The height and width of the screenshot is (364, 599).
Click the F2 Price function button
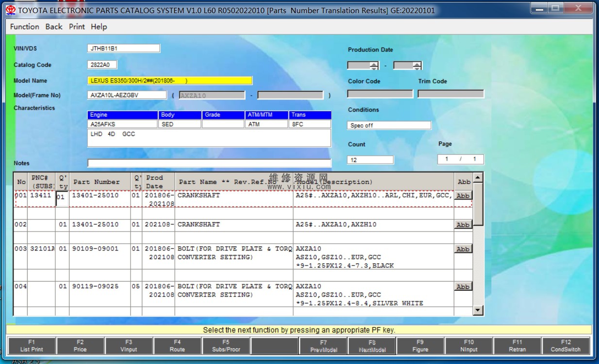[x=80, y=346]
